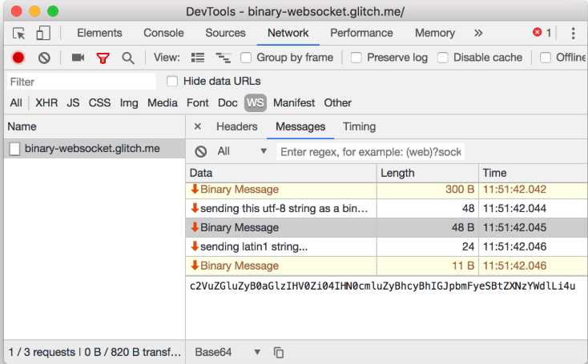Check Hide data URLs
The height and width of the screenshot is (364, 588).
pos(172,82)
